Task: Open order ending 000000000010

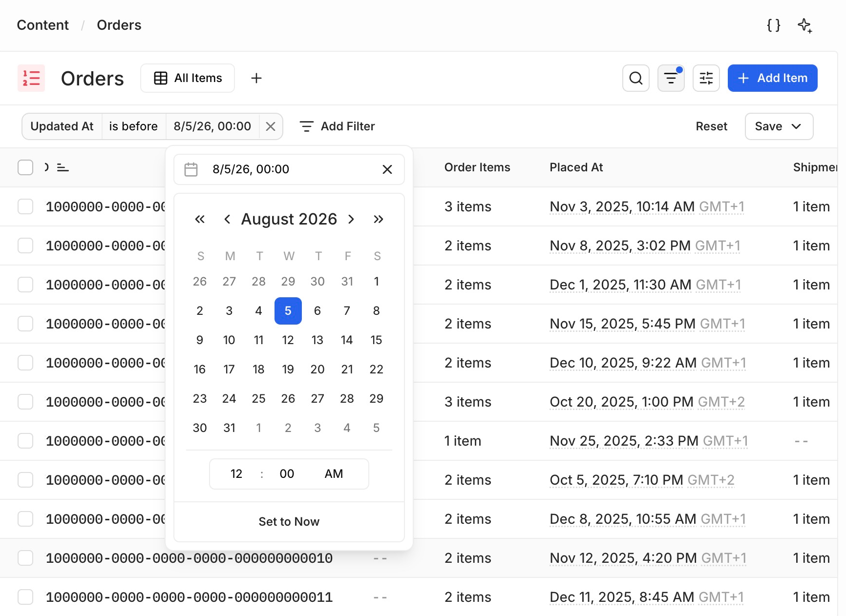Action: point(190,558)
